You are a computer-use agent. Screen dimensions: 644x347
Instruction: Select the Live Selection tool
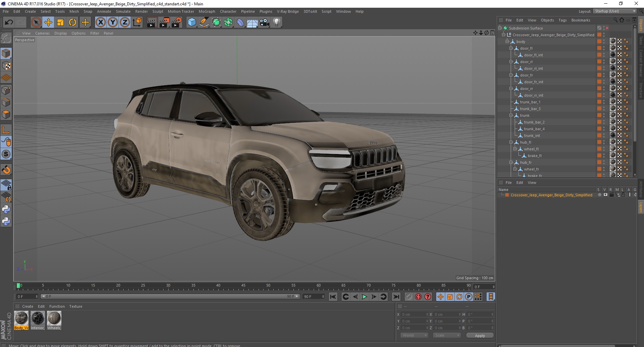click(36, 22)
